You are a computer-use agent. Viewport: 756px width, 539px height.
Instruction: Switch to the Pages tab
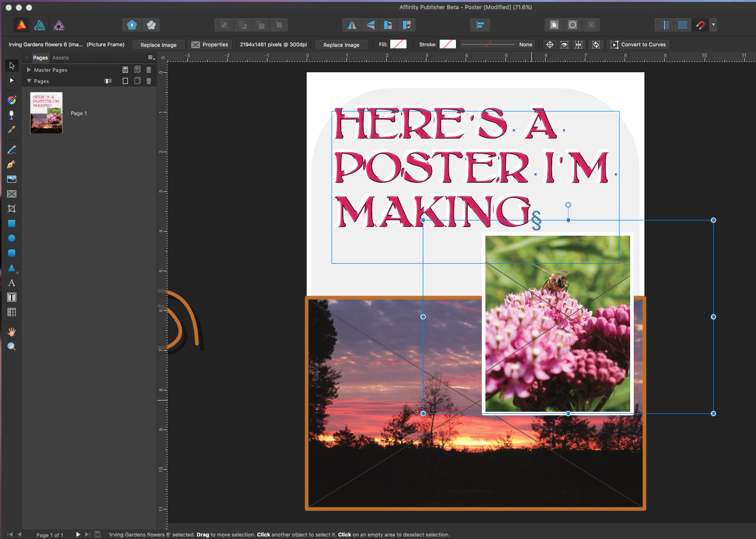pos(40,58)
